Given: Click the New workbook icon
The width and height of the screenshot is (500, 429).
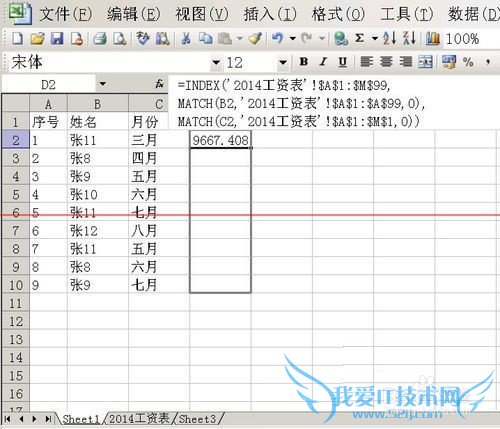Looking at the screenshot, I should [x=17, y=39].
